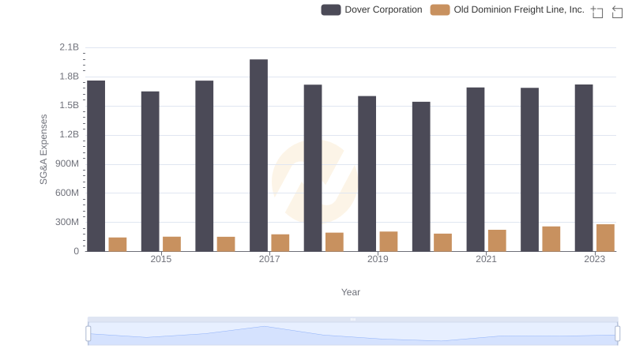The image size is (632, 364).
Task: Click the '2015' x-axis label
Action: 161,259
